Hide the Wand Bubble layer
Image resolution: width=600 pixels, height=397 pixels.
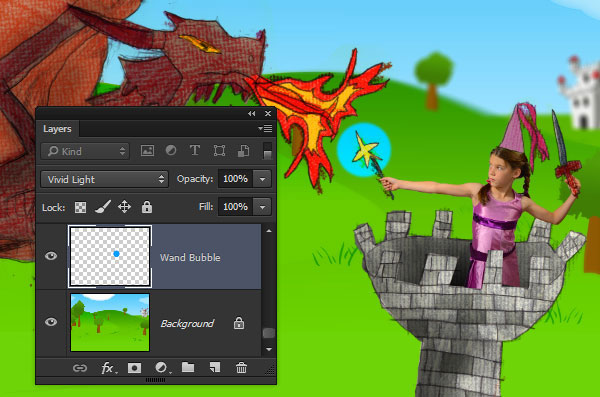click(x=51, y=256)
